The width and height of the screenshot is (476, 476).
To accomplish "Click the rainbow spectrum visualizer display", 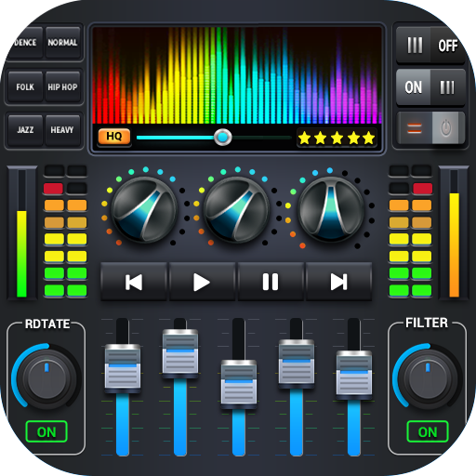I will (x=237, y=75).
